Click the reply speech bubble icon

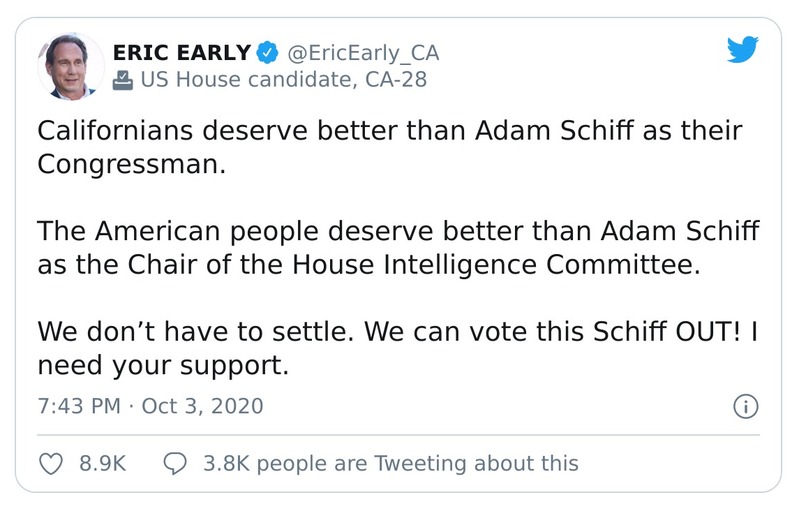click(175, 463)
